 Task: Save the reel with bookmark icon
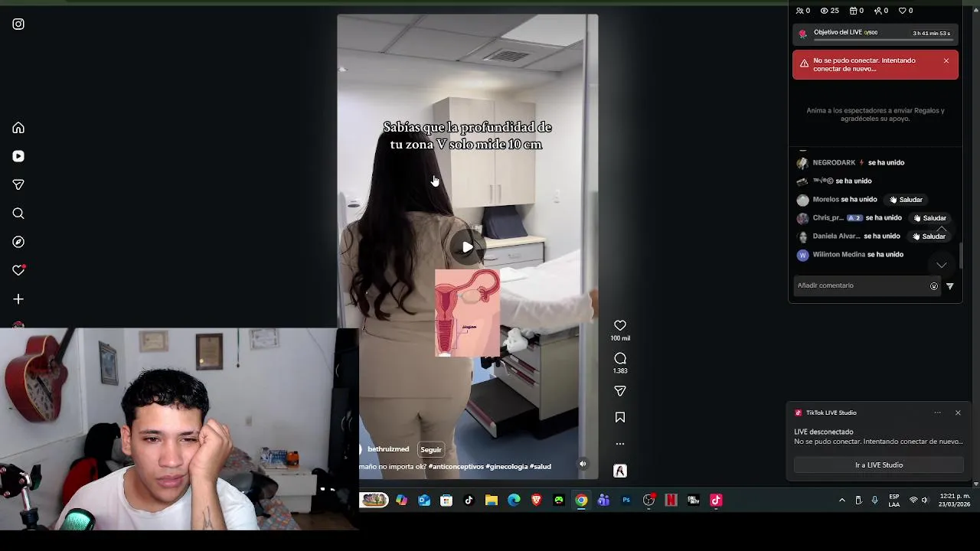point(620,417)
